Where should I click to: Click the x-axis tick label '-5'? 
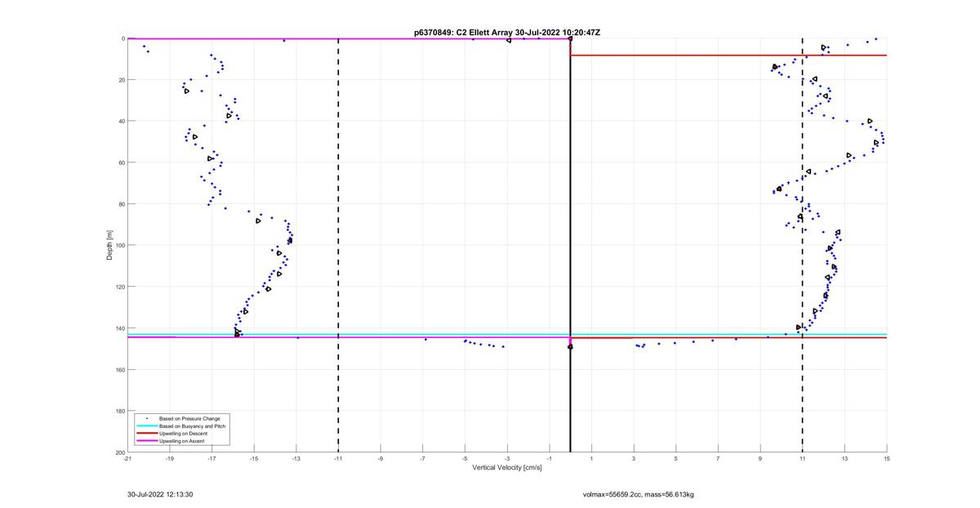(465, 459)
